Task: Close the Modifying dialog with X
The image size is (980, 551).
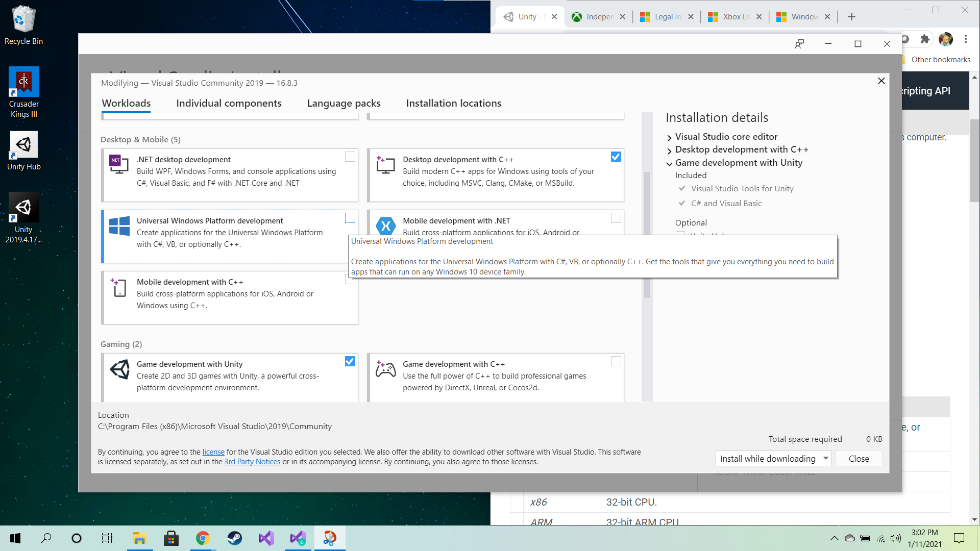Action: tap(881, 81)
